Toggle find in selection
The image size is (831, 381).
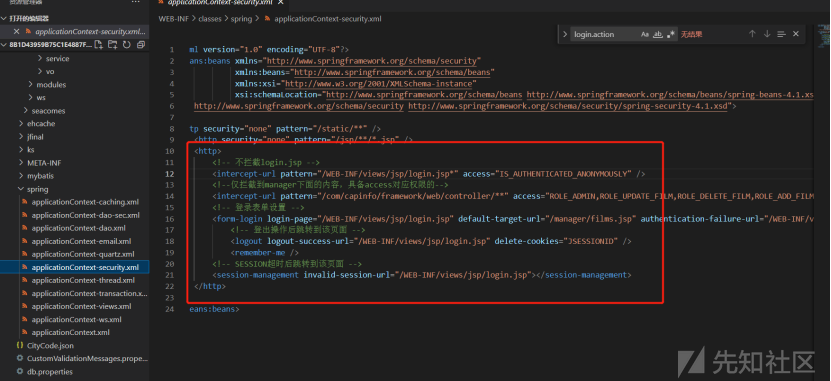click(781, 34)
